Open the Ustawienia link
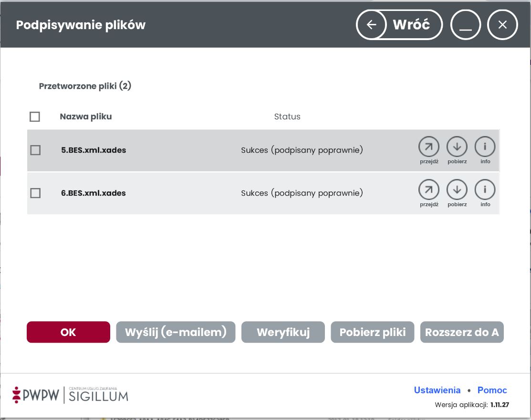The height and width of the screenshot is (420, 531). [x=437, y=390]
